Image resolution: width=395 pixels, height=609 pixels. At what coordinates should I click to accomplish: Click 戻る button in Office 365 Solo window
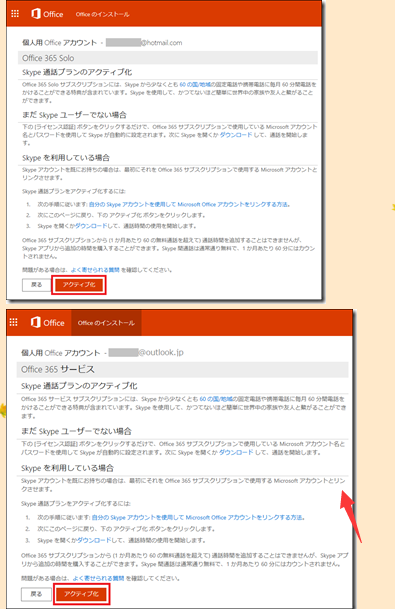coord(37,285)
